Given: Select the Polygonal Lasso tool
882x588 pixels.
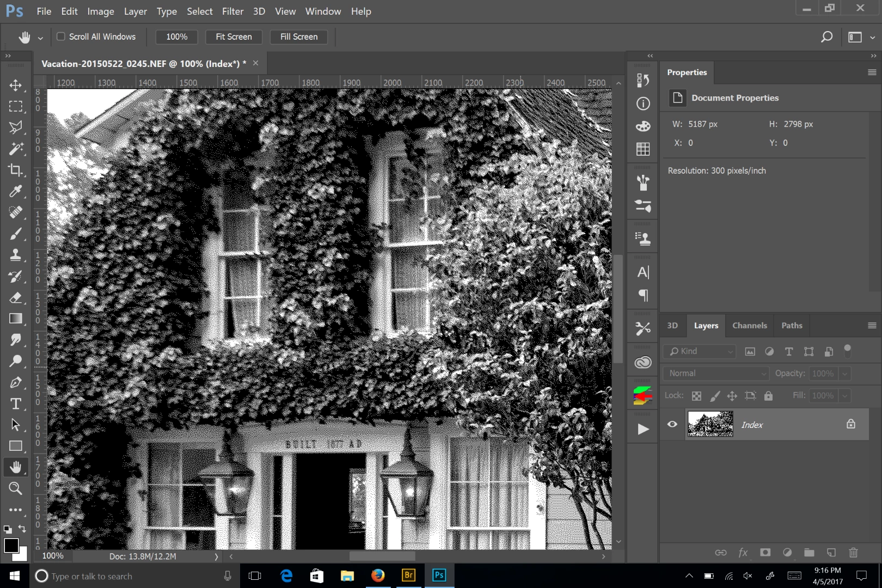Looking at the screenshot, I should pos(15,127).
